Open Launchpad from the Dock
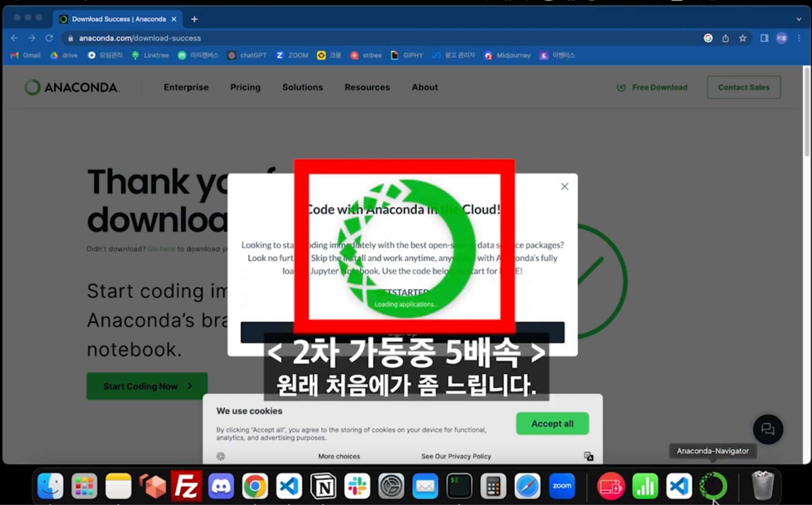Viewport: 812px width, 505px height. (x=84, y=486)
